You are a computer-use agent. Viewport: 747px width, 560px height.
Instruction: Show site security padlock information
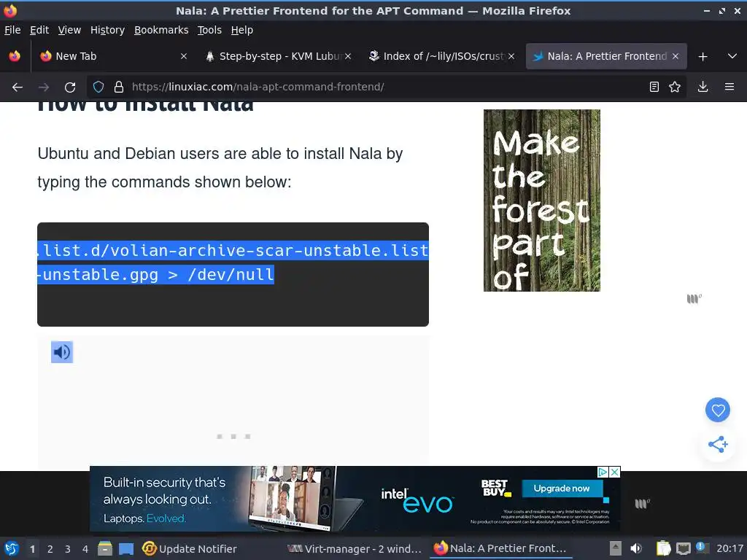(x=119, y=87)
